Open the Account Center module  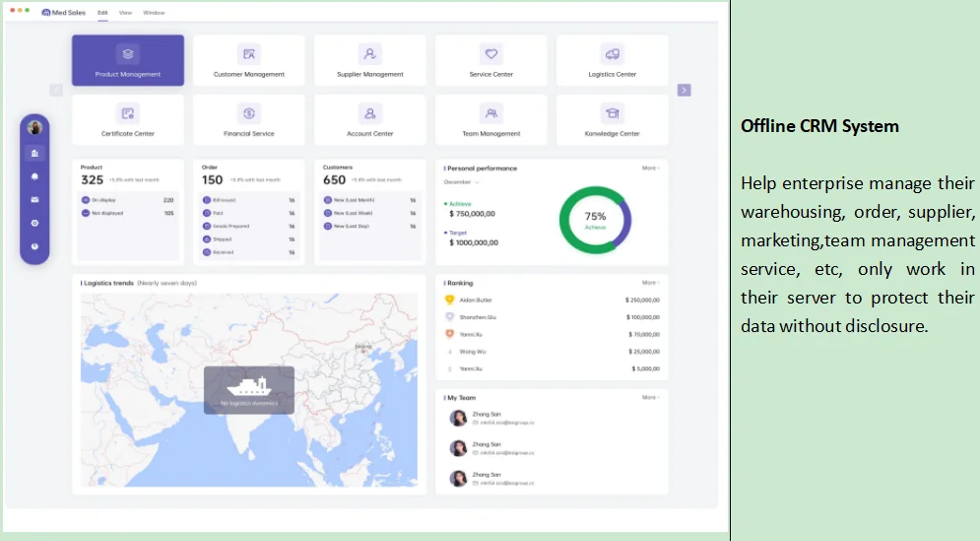click(370, 120)
